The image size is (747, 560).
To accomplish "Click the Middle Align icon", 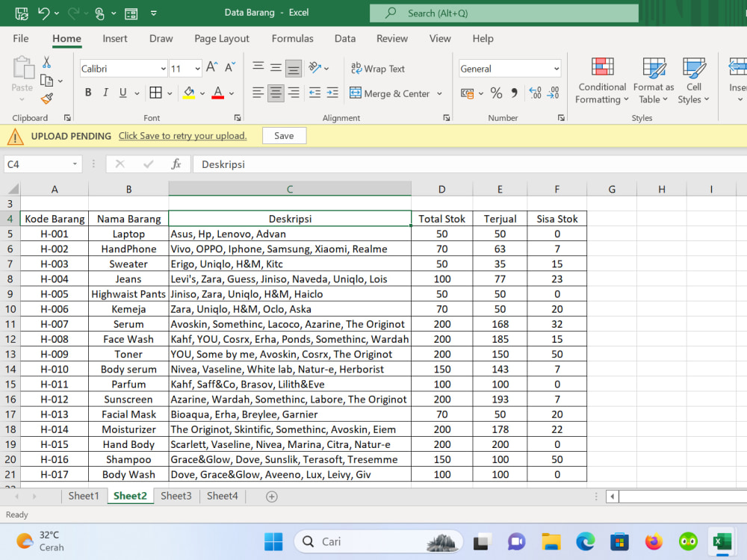I will (276, 68).
